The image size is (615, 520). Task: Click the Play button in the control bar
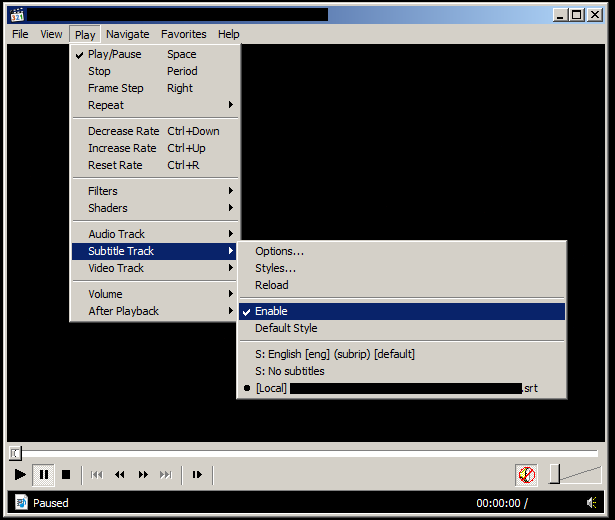click(20, 475)
